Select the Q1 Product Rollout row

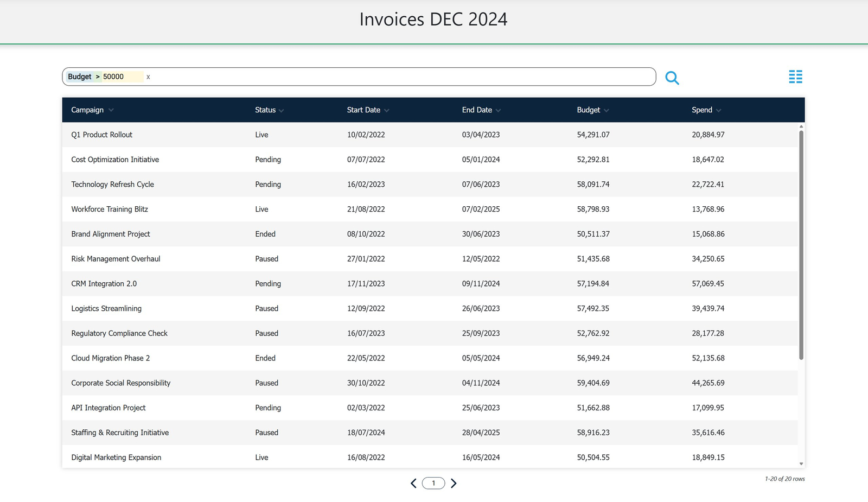click(101, 135)
